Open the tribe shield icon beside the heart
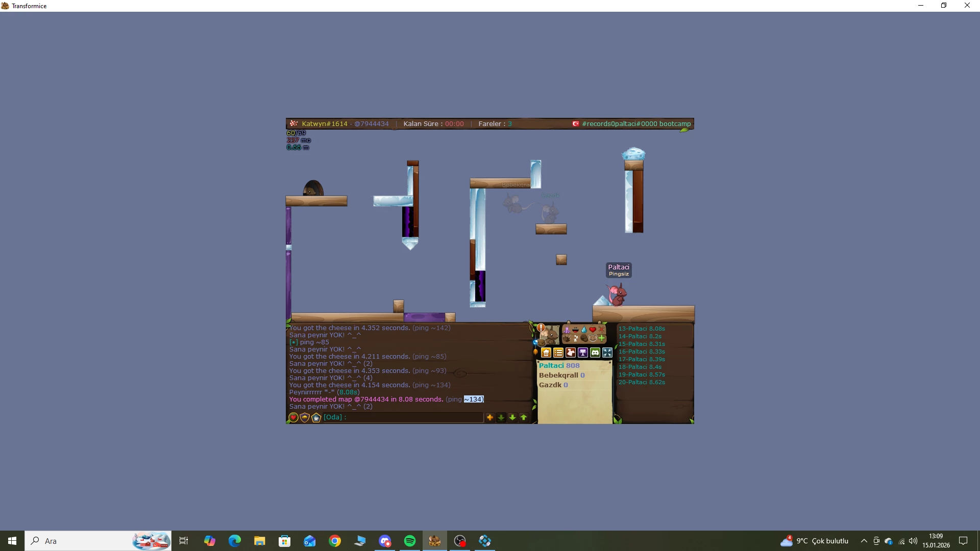This screenshot has height=551, width=980. [x=305, y=418]
